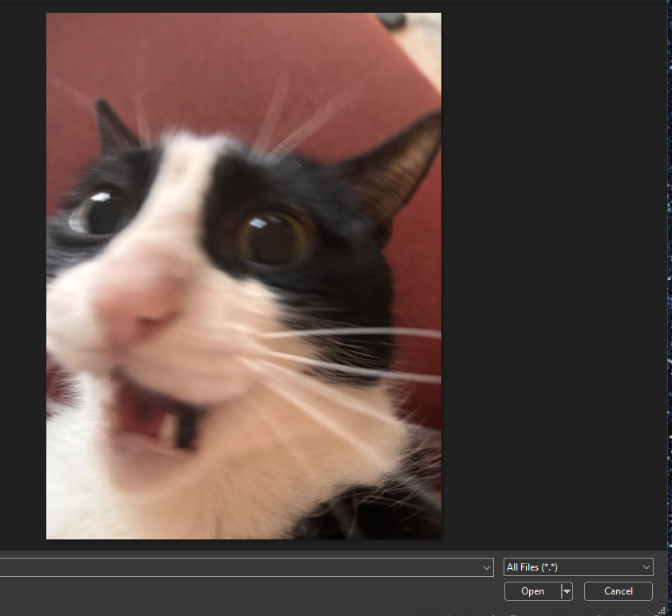Viewport: 672px width, 616px height.
Task: Open the All Files (*.*) file type dropdown
Action: coord(578,567)
